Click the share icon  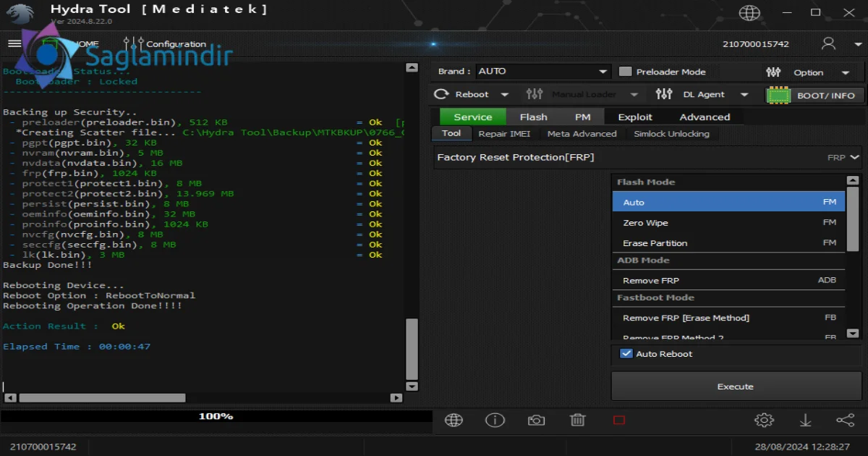pos(845,420)
